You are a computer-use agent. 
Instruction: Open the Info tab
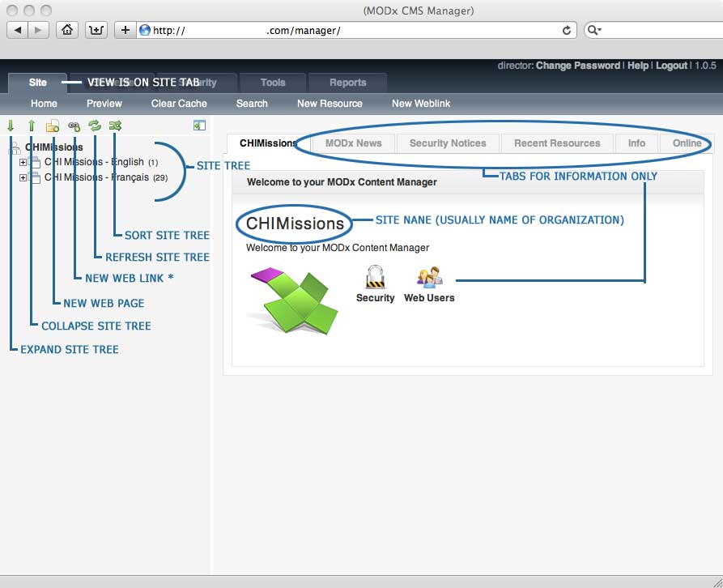tap(636, 143)
